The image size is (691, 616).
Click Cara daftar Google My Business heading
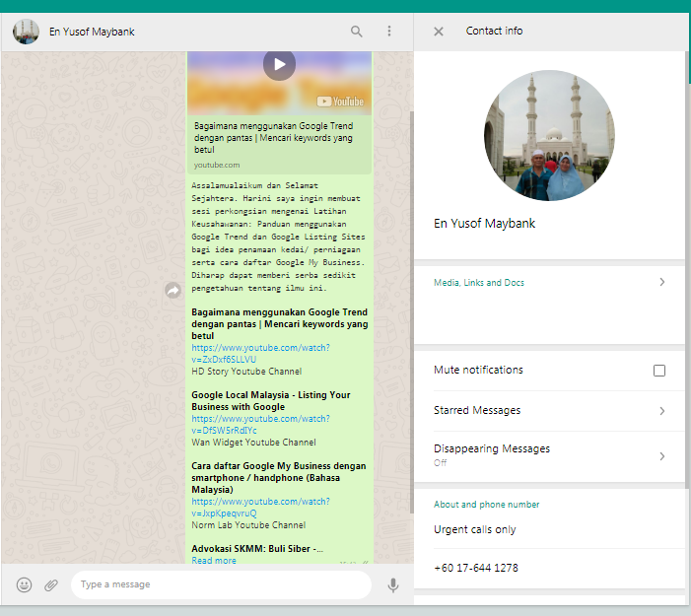[279, 478]
